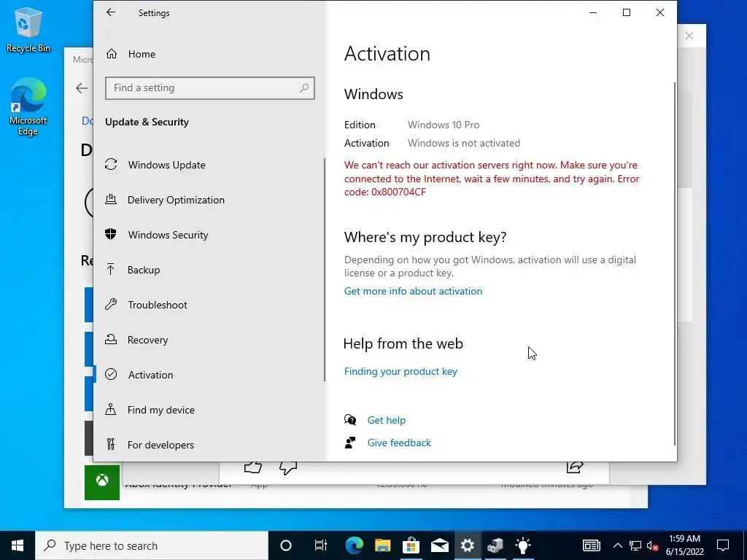Click the thumbs down icon in Store window

[x=288, y=467]
